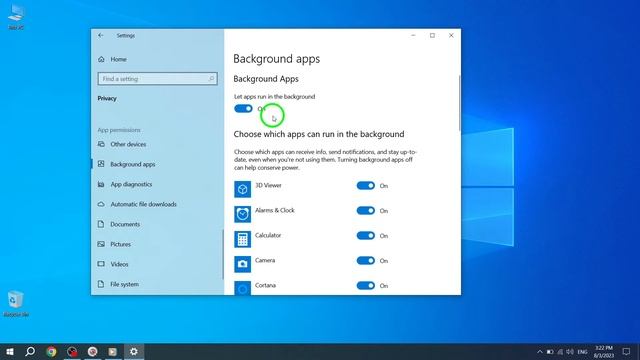Open the taskbar clock and date
This screenshot has height=360, width=640.
604,352
